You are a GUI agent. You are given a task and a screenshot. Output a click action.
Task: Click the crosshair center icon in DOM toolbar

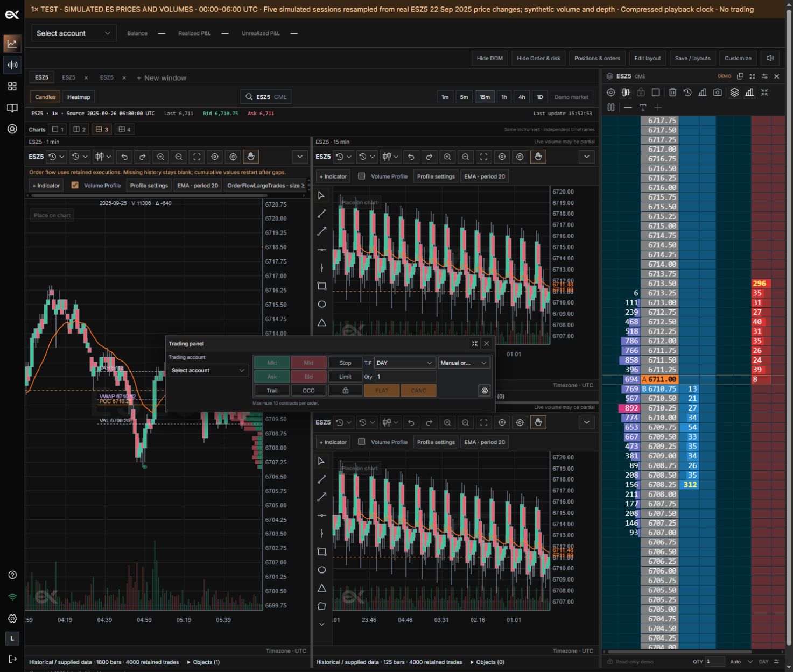pos(611,93)
